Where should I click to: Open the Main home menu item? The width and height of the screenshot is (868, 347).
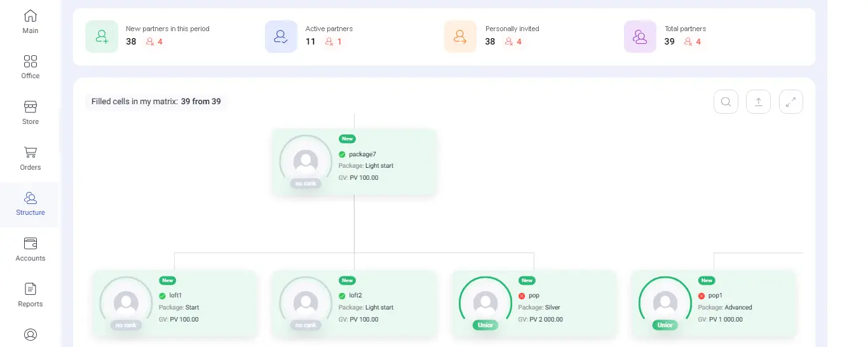coord(31,22)
